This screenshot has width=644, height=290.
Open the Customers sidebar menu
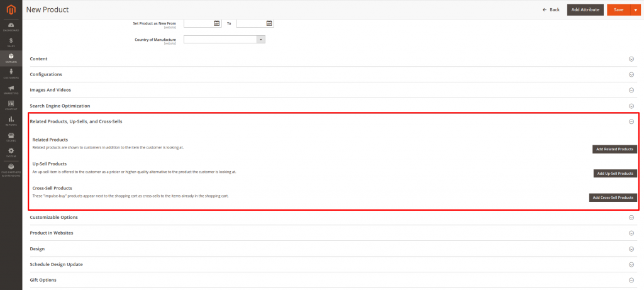coord(11,74)
